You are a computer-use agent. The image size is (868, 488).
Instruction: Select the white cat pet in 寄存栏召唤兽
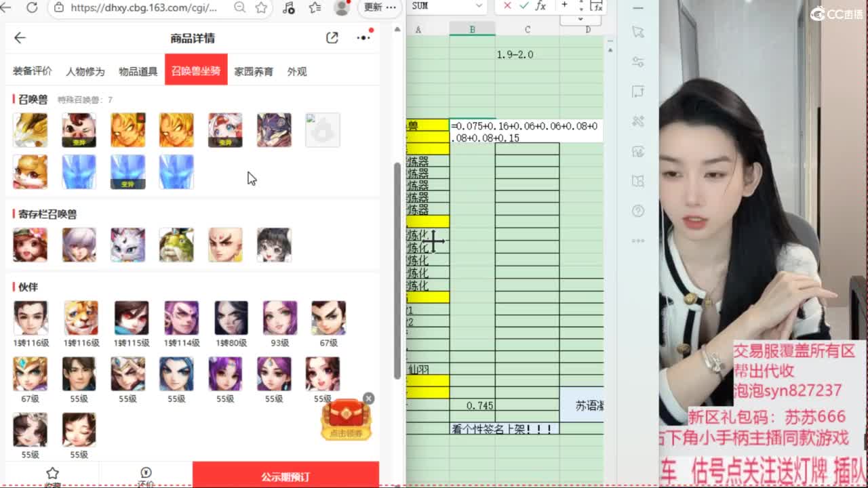click(127, 245)
